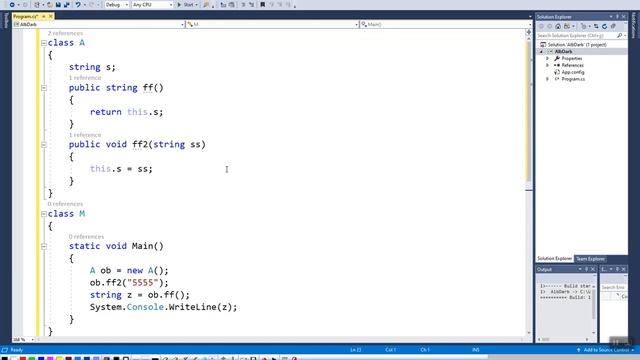Click Collapse All icon in Solution Explorer

tap(613, 26)
